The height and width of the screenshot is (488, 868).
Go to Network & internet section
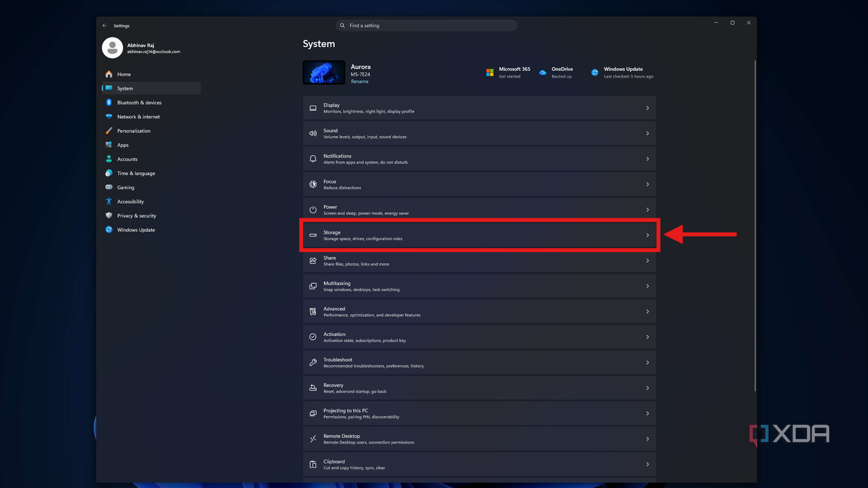[x=151, y=117]
